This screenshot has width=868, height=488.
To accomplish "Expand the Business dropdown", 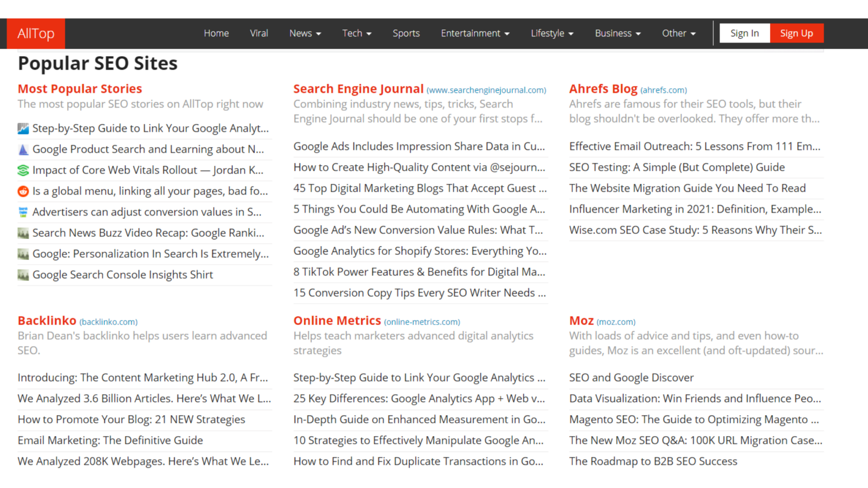I will tap(618, 33).
